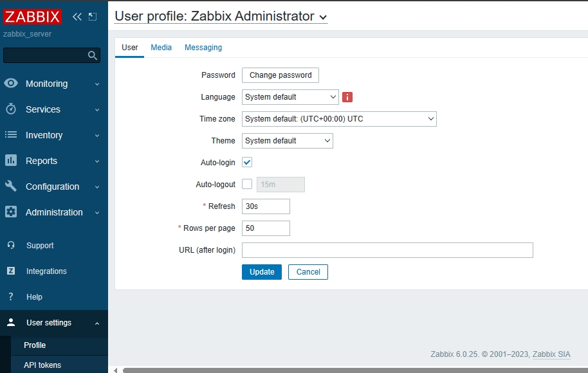Open Administration via the gear icon
Viewport: 588px width, 373px height.
point(11,212)
